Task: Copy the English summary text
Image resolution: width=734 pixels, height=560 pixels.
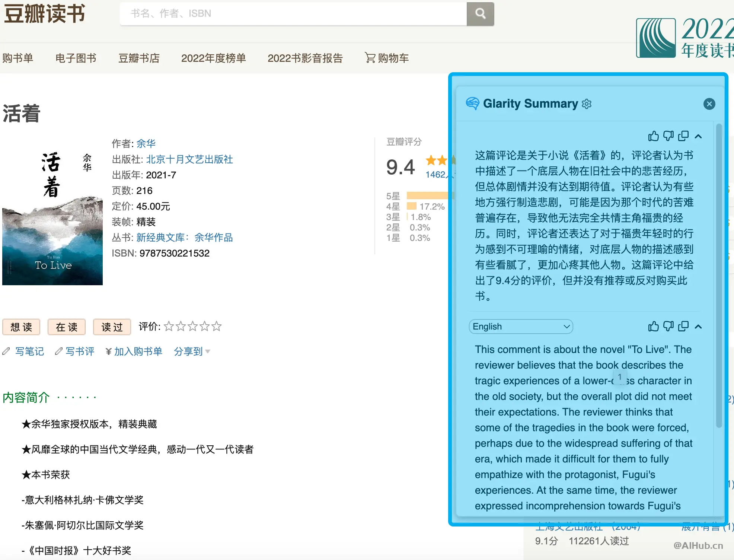Action: click(683, 327)
